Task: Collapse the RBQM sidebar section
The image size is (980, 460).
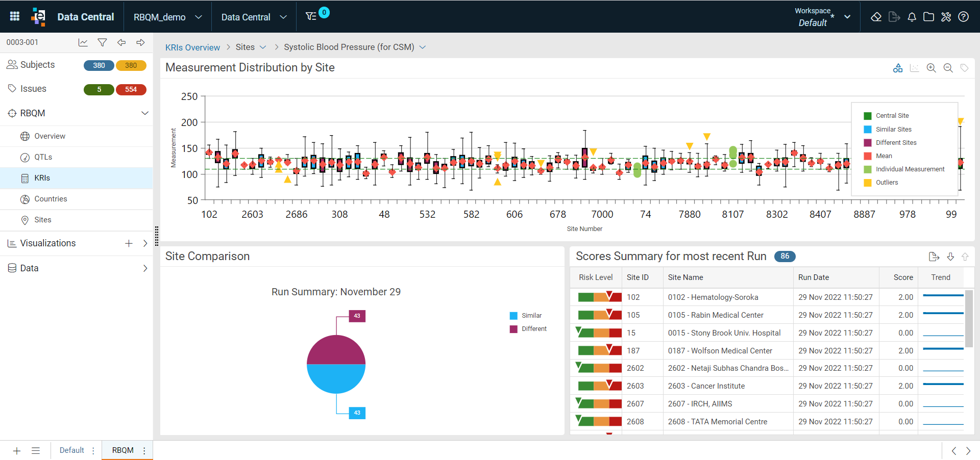Action: tap(144, 113)
